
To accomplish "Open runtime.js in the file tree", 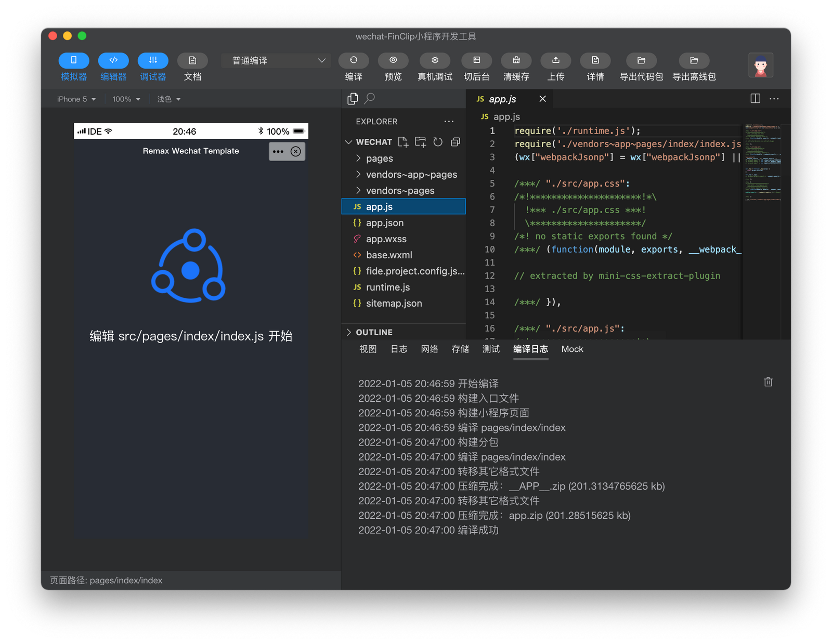I will [x=404, y=287].
